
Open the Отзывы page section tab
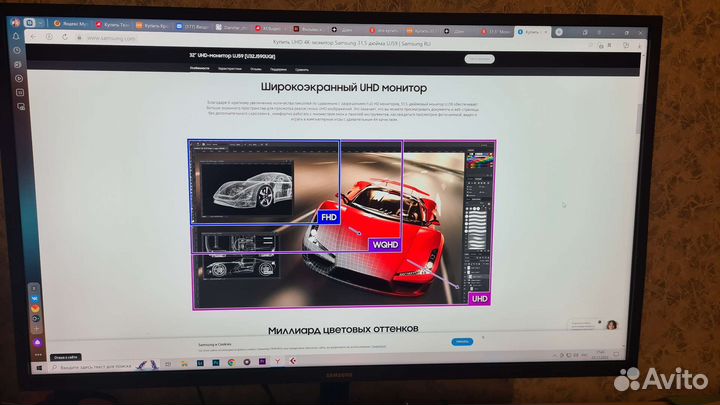[256, 69]
